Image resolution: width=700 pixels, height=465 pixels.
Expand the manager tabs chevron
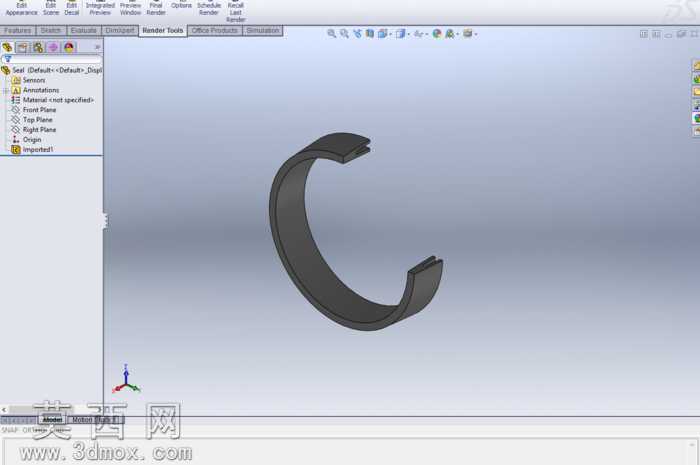97,47
